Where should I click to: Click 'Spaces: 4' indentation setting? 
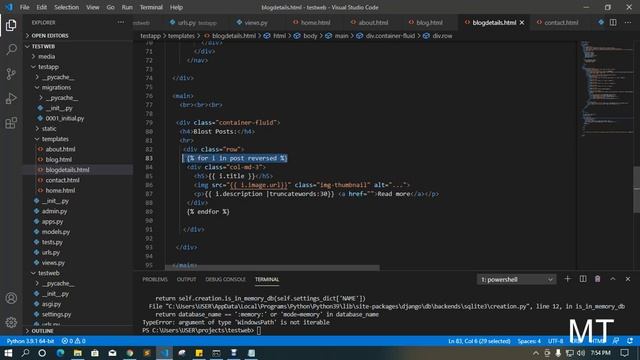tap(529, 341)
